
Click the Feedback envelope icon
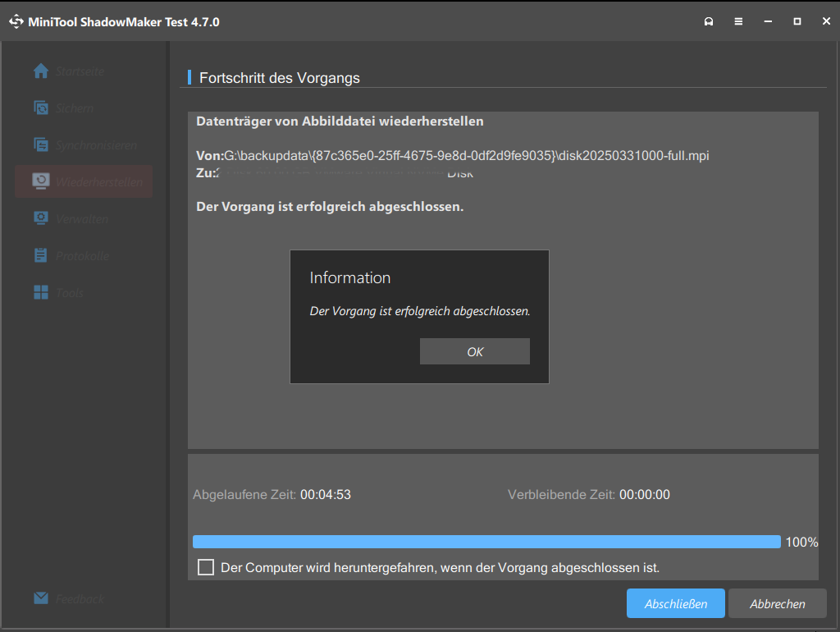[41, 598]
